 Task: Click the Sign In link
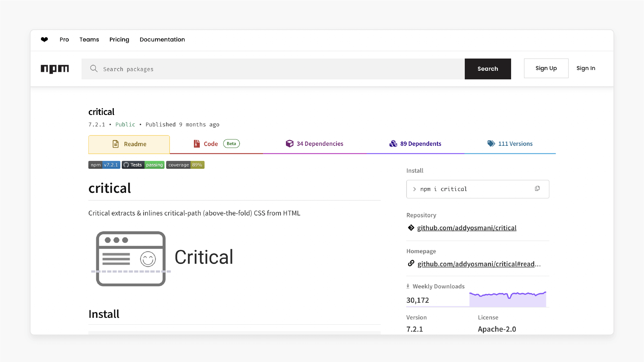click(x=586, y=68)
